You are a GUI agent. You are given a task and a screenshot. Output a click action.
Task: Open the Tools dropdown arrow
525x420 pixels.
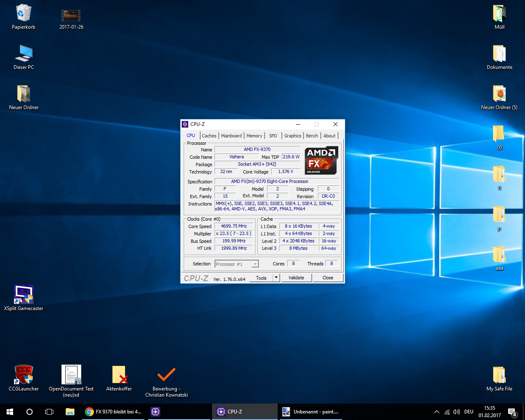point(276,278)
